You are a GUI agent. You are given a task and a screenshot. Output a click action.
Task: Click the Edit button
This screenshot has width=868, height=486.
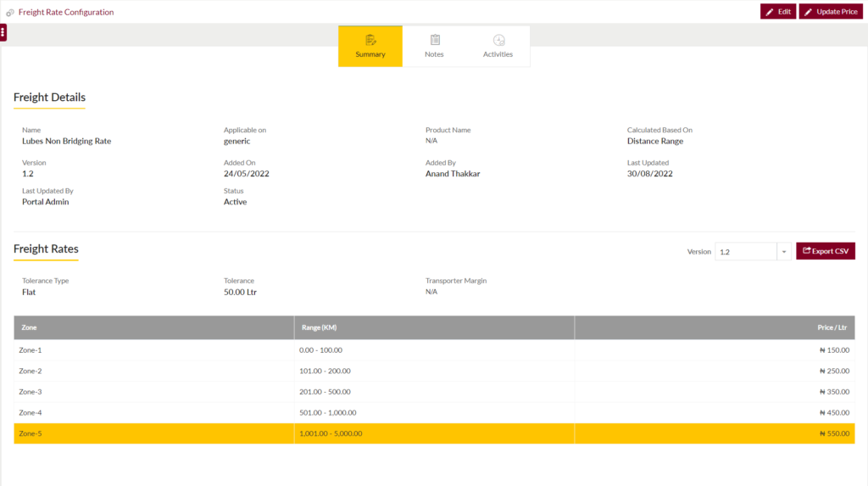click(778, 12)
